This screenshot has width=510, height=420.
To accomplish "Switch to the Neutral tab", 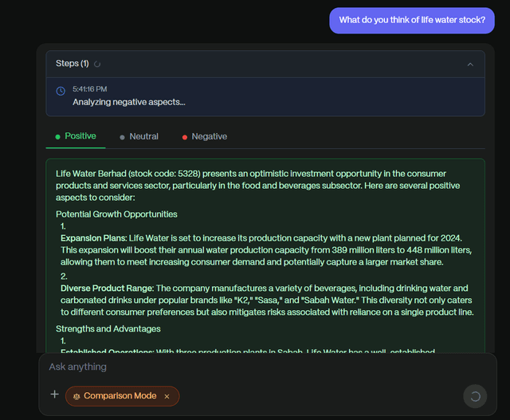I will click(139, 136).
